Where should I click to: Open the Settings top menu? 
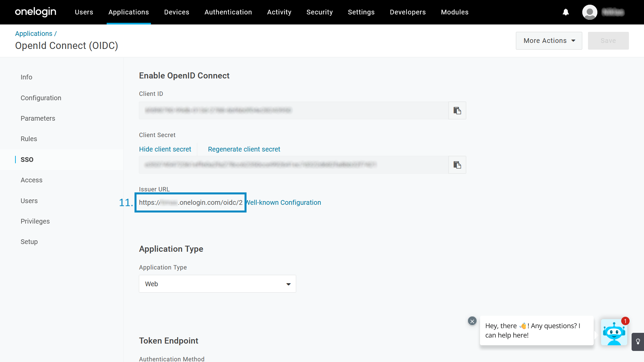click(361, 12)
